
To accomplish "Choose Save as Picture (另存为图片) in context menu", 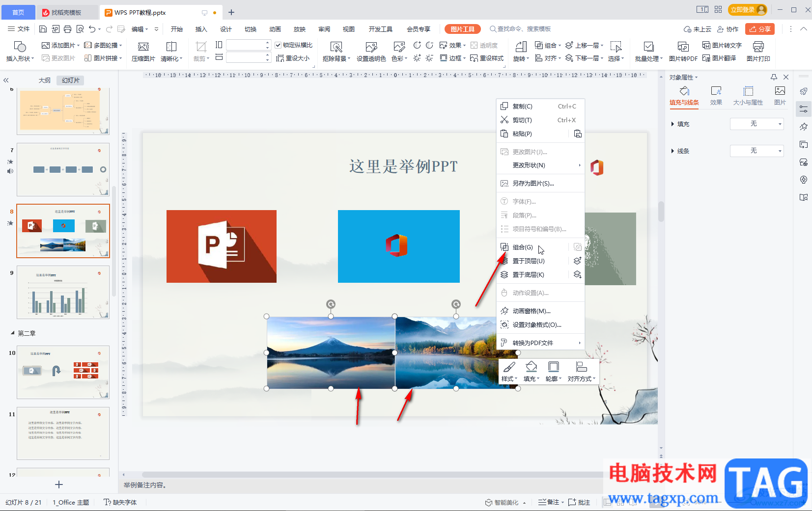I will coord(540,184).
